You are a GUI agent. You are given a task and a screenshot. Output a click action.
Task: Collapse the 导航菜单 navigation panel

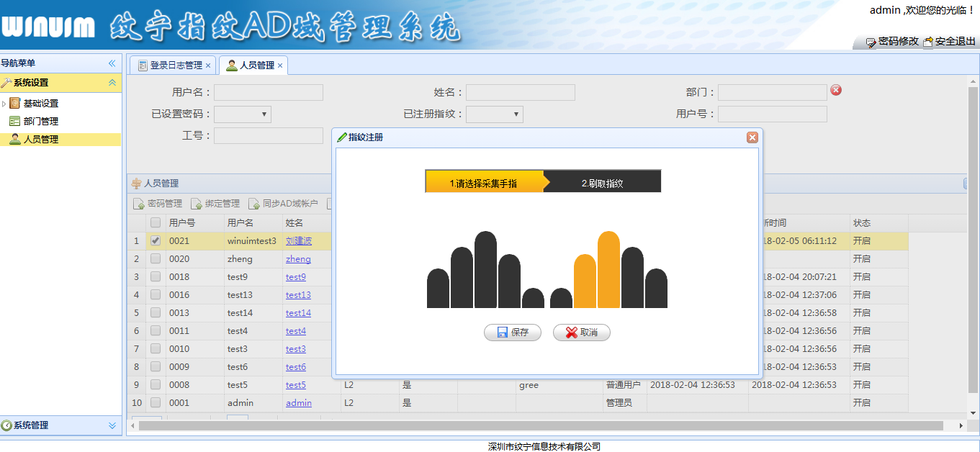112,63
